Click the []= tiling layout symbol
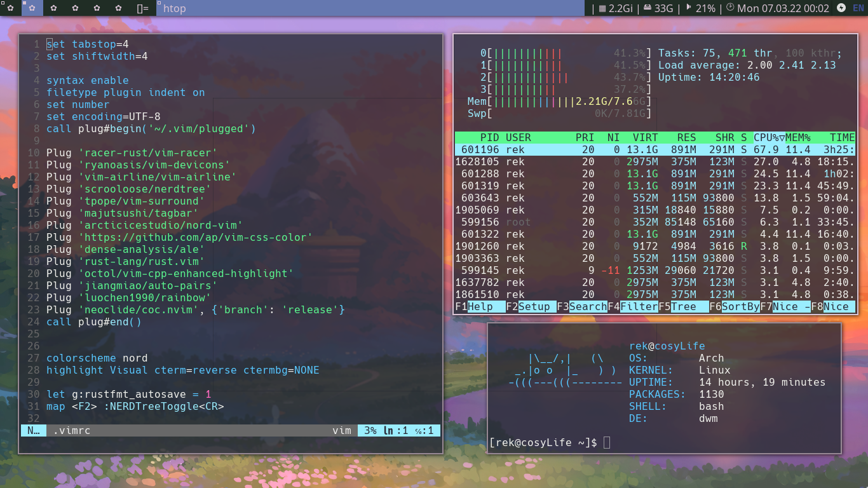Screen dimensions: 868x488 (143, 8)
